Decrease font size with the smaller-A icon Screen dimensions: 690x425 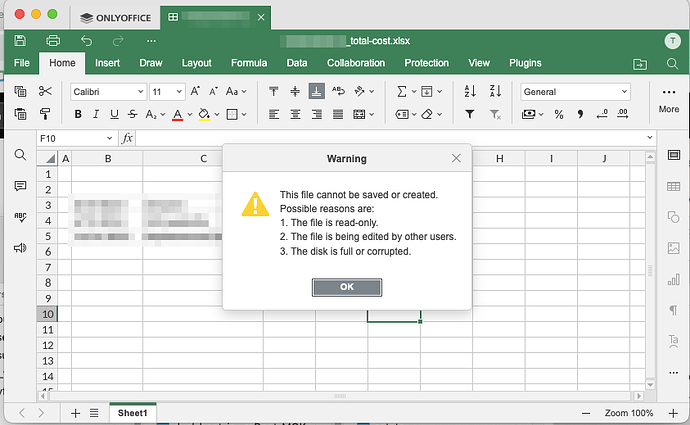[213, 92]
